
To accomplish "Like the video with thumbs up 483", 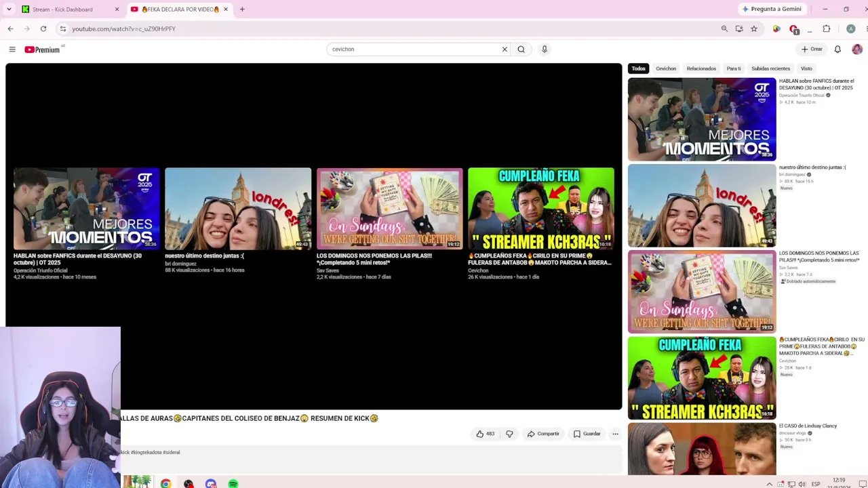I will 486,434.
